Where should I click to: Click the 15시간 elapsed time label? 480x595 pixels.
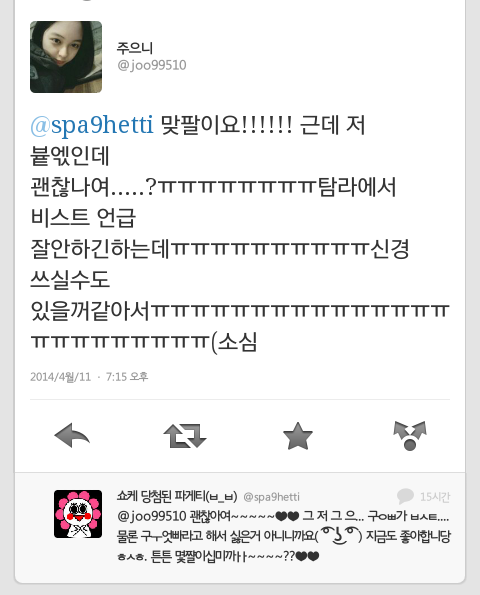[x=435, y=497]
